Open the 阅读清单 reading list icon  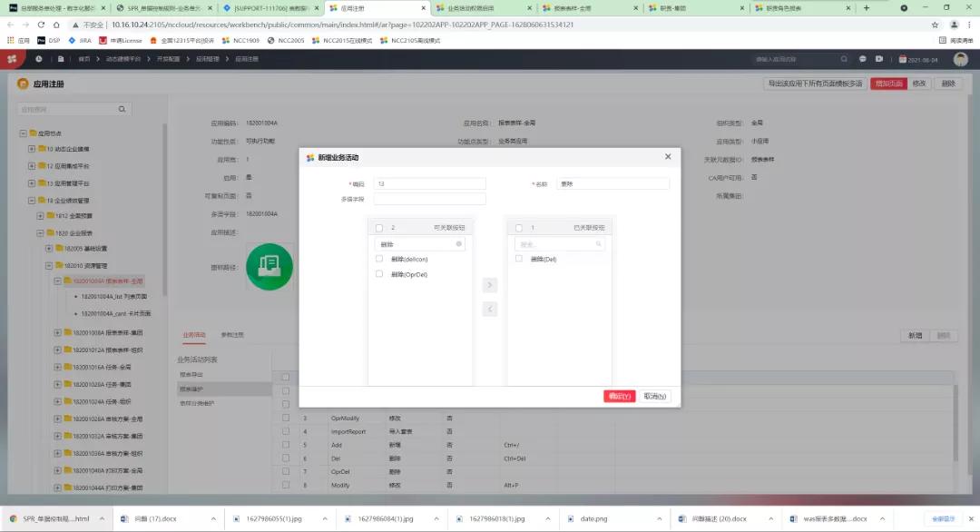(x=956, y=40)
